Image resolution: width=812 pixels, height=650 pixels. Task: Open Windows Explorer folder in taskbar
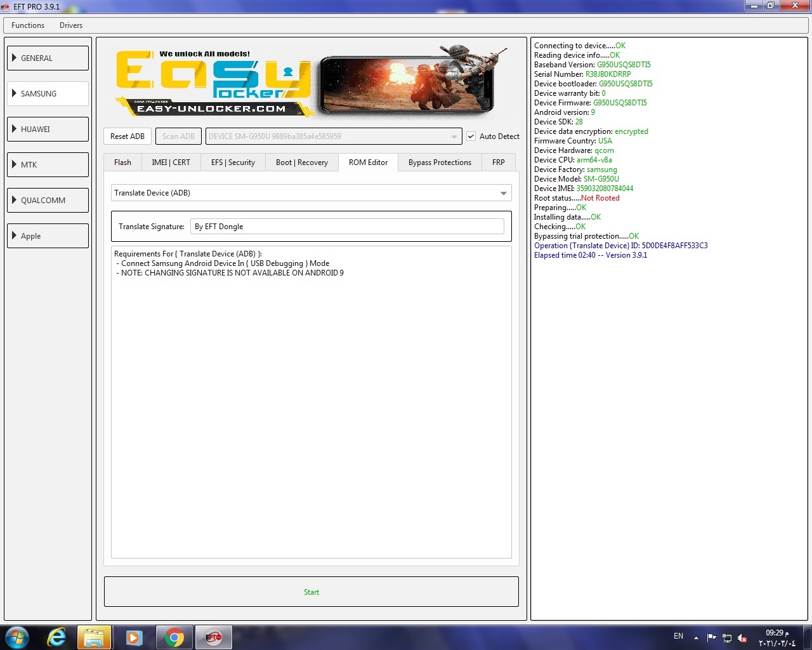click(x=94, y=637)
